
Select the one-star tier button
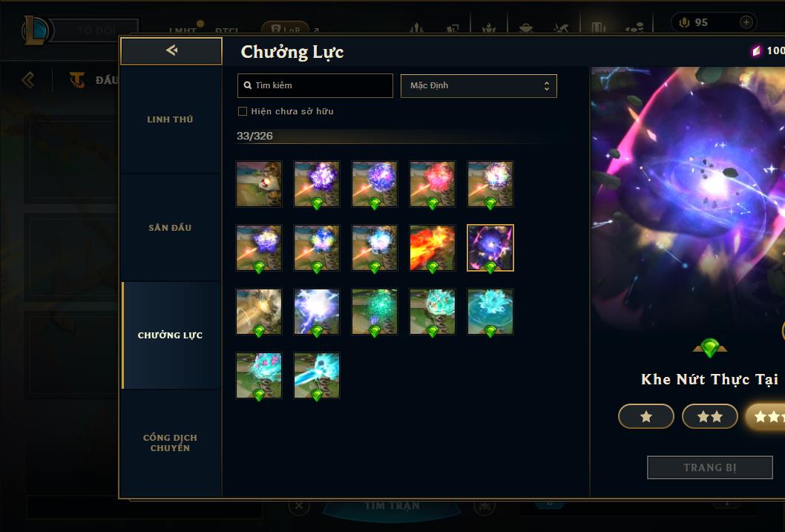point(646,416)
